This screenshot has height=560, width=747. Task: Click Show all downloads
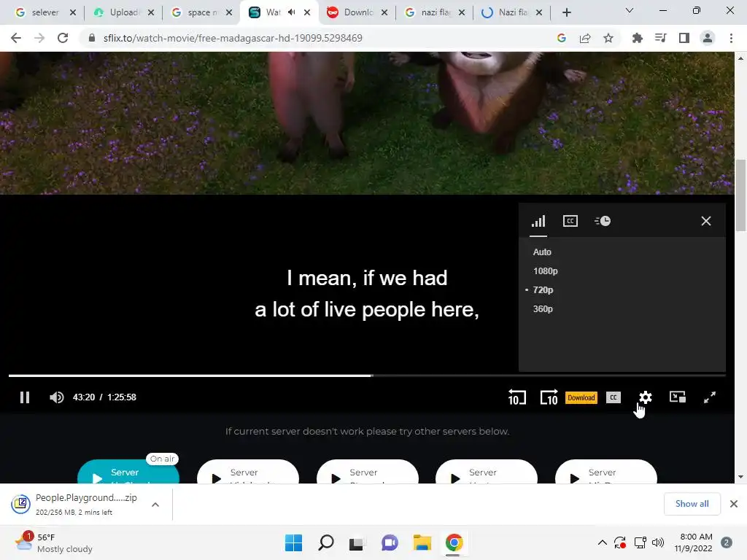(x=692, y=504)
